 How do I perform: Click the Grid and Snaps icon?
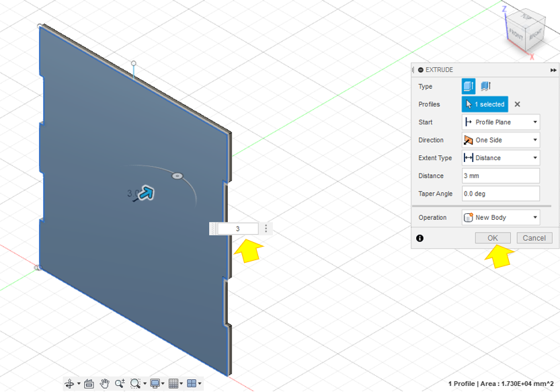(173, 383)
